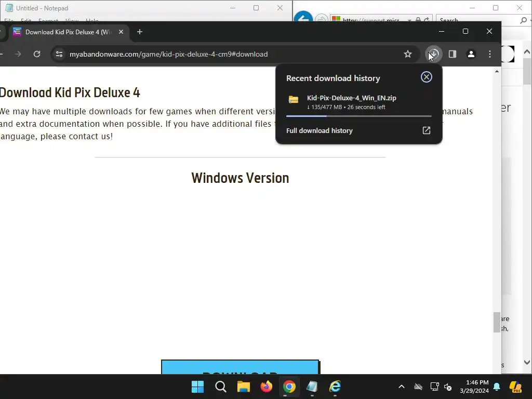532x399 pixels.
Task: Open Chrome profile icon
Action: point(471,54)
